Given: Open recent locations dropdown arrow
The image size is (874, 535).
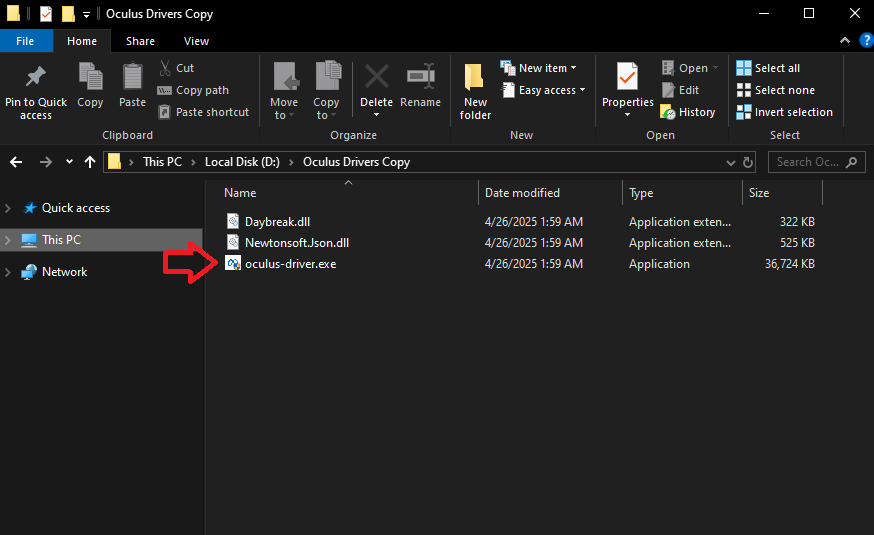Looking at the screenshot, I should click(x=69, y=162).
